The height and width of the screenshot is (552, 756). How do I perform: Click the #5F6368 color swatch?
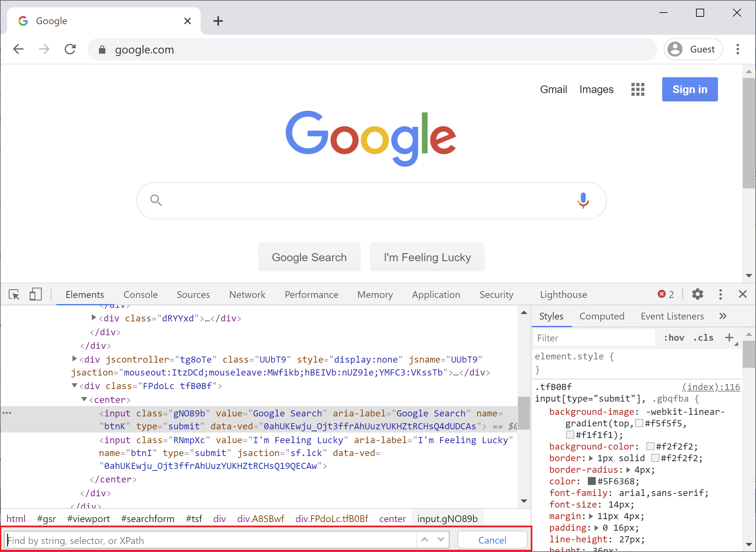592,481
